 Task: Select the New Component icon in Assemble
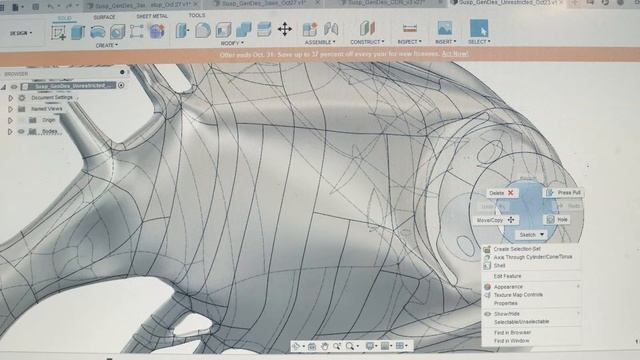[310, 29]
